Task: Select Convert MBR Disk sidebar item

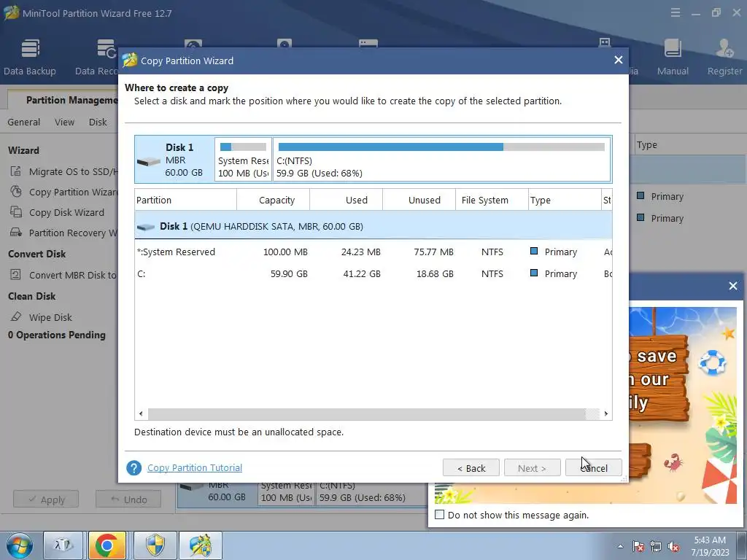Action: 64,275
